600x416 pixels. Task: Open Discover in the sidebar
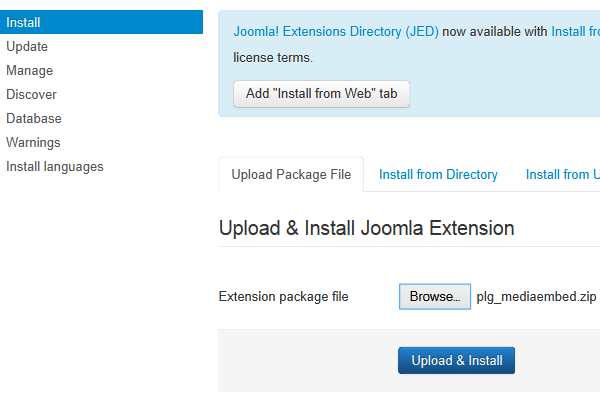31,94
